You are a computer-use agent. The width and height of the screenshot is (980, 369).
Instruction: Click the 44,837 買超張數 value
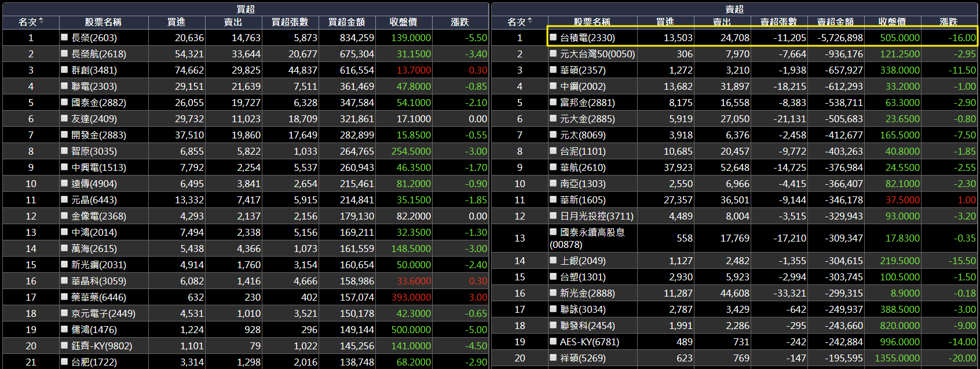[302, 70]
